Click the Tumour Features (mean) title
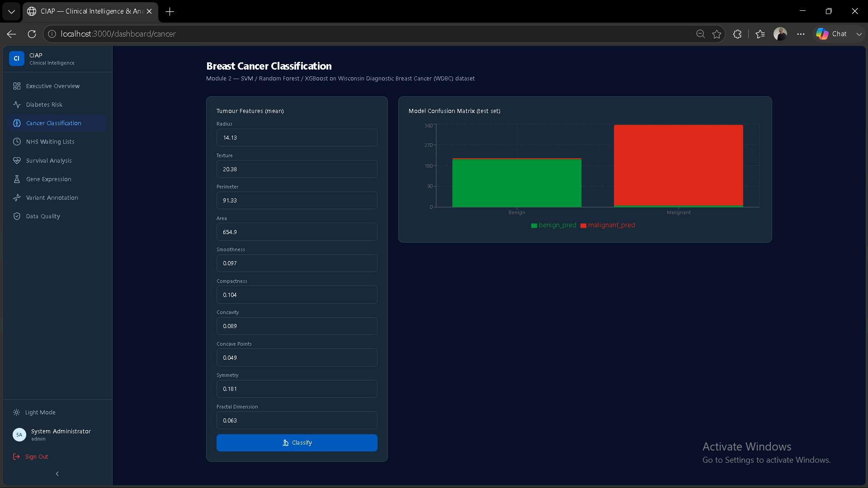 (250, 111)
